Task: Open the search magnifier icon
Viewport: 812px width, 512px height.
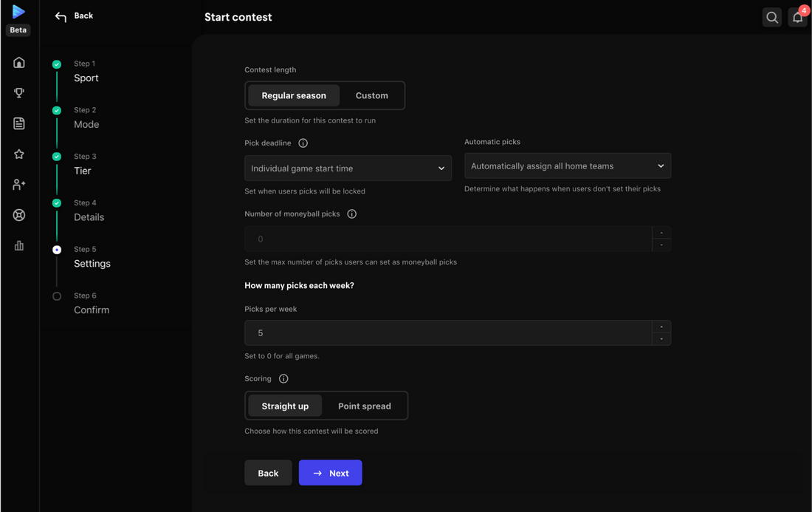Action: 772,18
